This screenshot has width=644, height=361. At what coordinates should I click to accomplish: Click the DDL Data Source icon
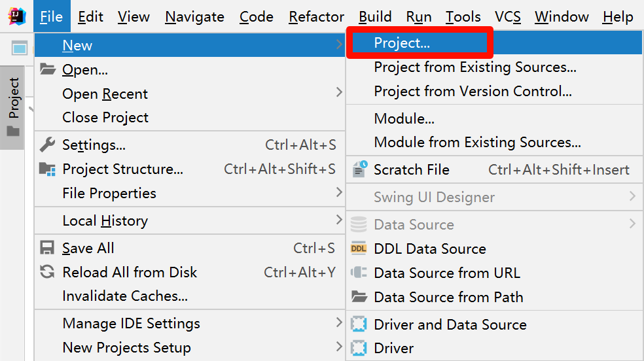click(359, 249)
